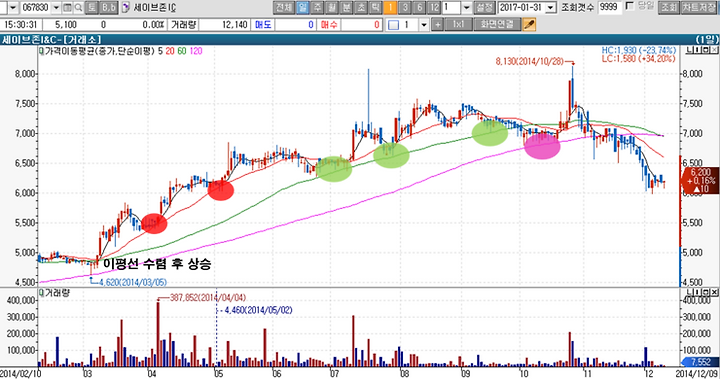Image resolution: width=720 pixels, height=379 pixels.
Task: Click the magenta 120-day moving average legend
Action: (x=196, y=51)
